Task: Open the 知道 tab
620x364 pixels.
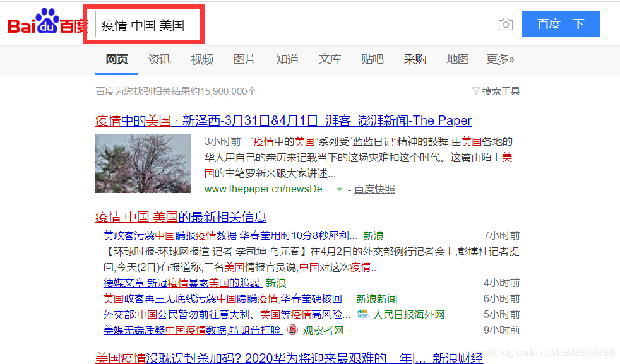Action: 287,59
